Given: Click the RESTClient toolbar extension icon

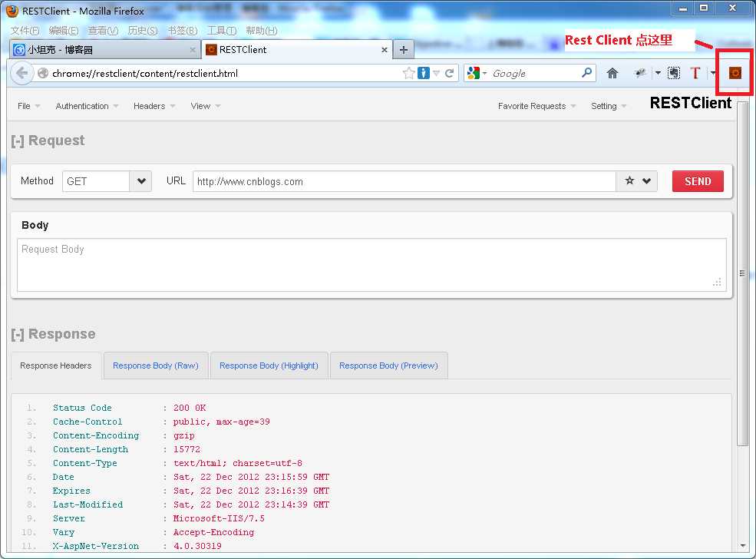Looking at the screenshot, I should (735, 73).
